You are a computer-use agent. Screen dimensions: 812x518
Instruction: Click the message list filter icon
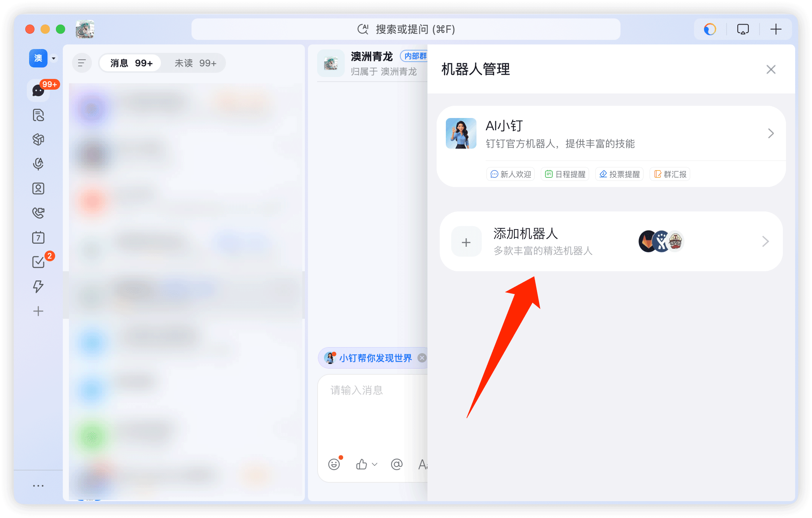point(82,63)
